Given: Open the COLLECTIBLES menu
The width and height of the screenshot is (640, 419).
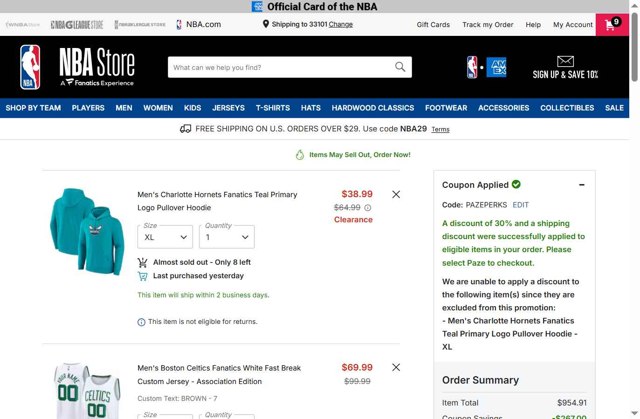Looking at the screenshot, I should (x=567, y=108).
